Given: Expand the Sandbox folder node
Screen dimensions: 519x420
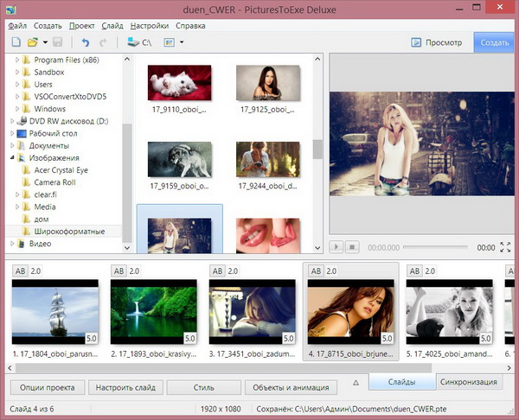Looking at the screenshot, I should [17, 72].
